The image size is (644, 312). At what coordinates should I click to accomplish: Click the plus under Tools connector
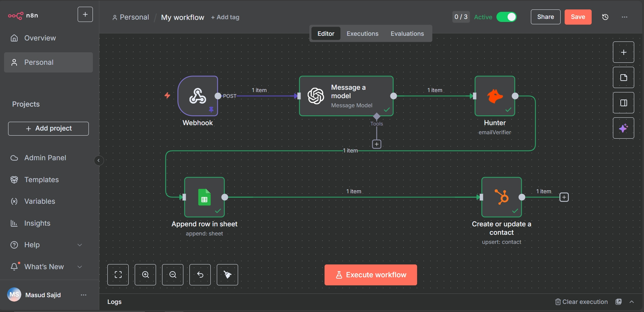click(377, 144)
